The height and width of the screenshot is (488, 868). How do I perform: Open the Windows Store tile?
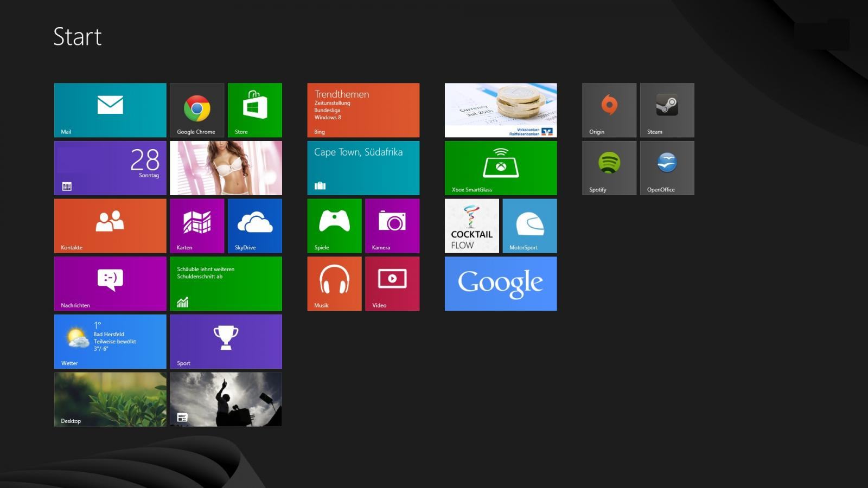(x=255, y=110)
